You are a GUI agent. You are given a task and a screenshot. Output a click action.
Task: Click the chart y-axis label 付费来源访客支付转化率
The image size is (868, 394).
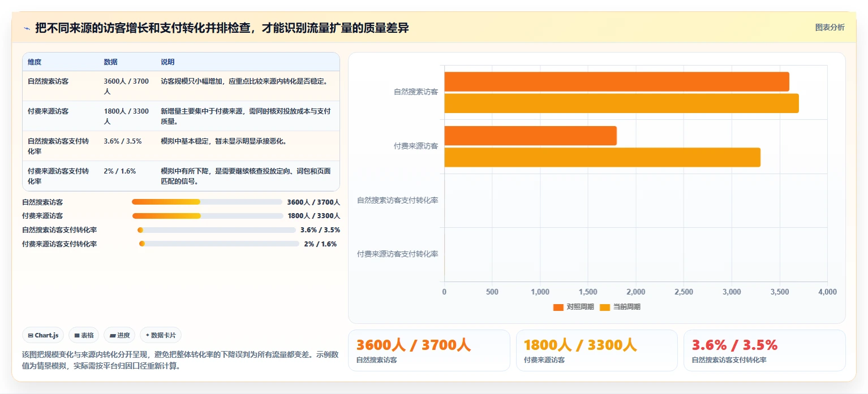[398, 254]
